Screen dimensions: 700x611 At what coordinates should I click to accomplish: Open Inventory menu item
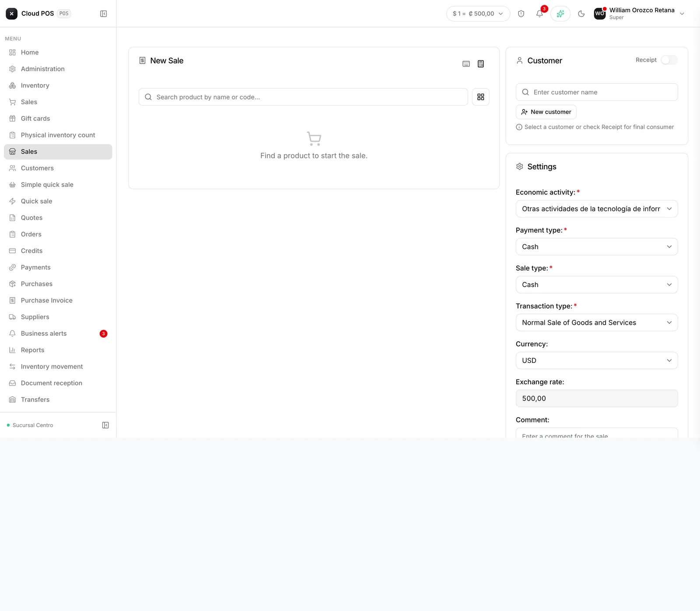(58, 85)
